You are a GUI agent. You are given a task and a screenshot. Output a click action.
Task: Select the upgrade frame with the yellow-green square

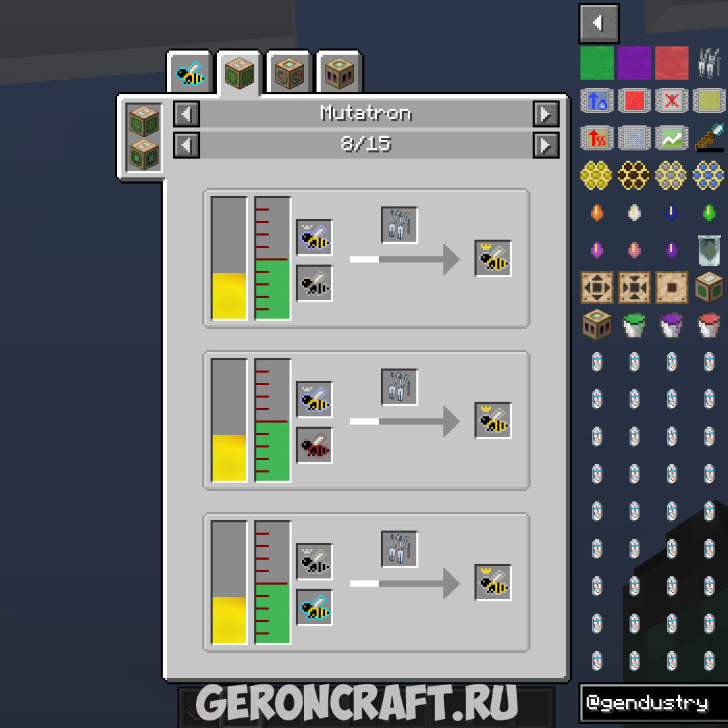point(709,100)
